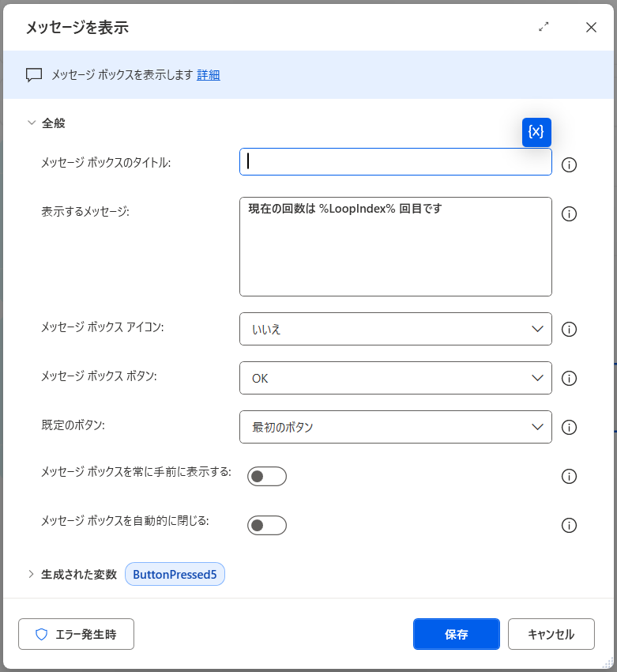
Task: Click info icon for message box icon setting
Action: click(x=569, y=330)
